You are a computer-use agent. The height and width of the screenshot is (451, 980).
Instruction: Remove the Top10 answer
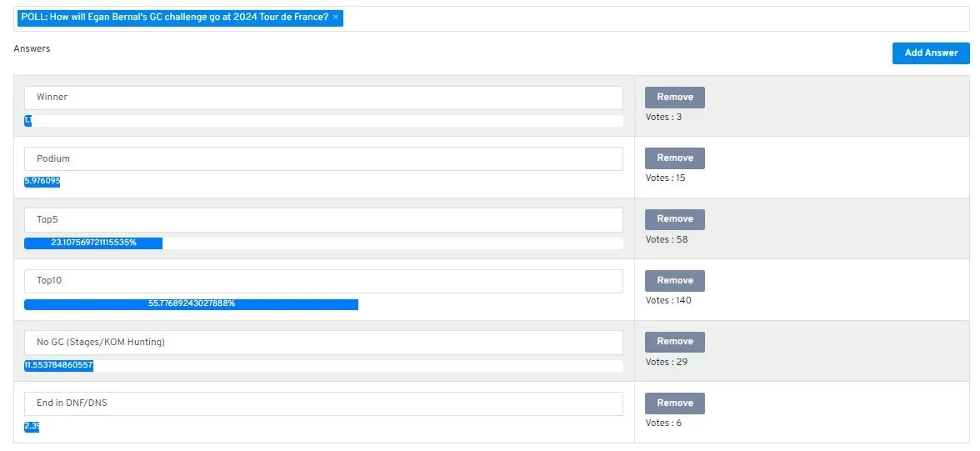(674, 281)
